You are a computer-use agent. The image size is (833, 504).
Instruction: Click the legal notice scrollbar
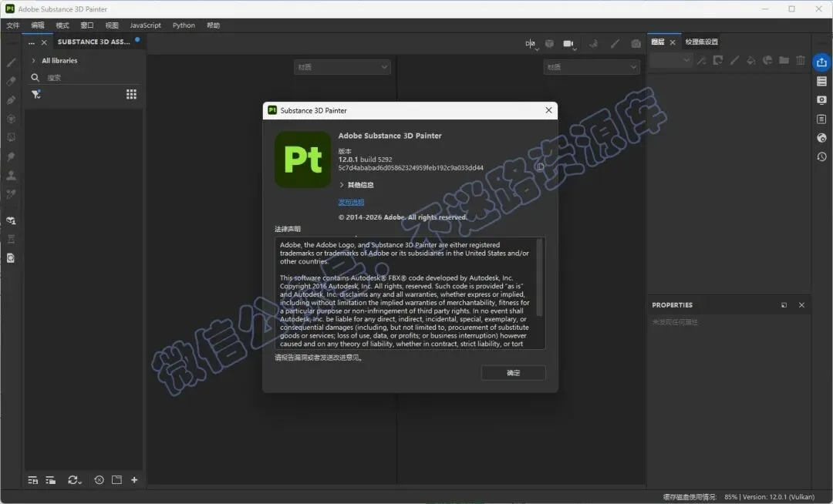pyautogui.click(x=540, y=277)
